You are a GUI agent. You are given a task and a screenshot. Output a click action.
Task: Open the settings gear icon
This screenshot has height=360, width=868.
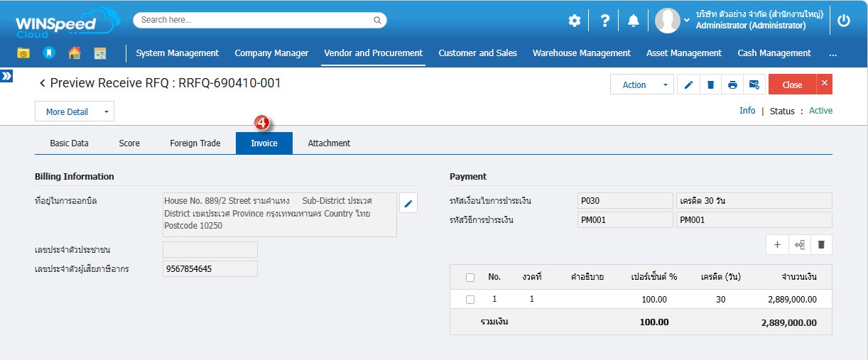point(575,21)
